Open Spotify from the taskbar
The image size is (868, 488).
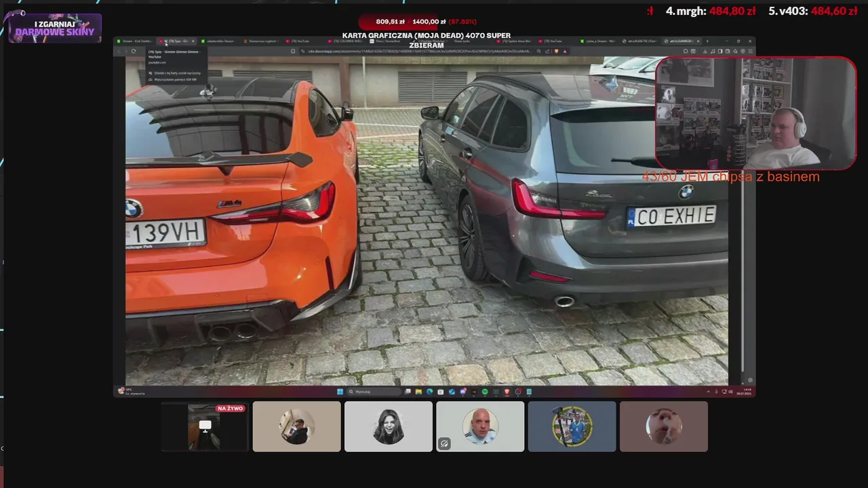click(x=485, y=391)
